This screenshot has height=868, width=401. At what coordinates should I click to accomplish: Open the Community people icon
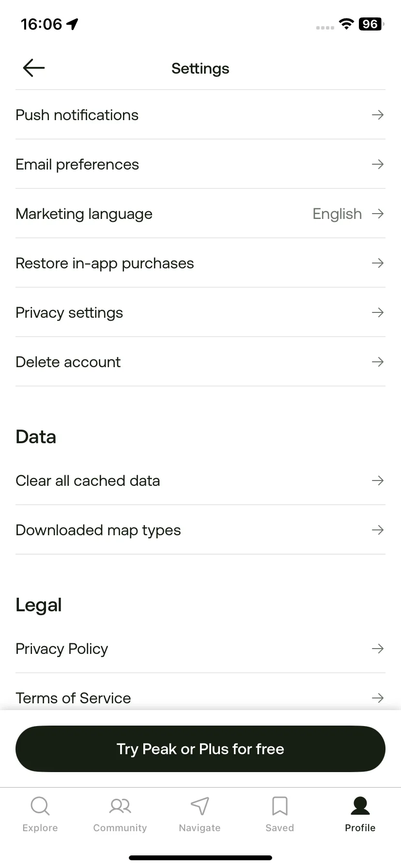pyautogui.click(x=120, y=806)
